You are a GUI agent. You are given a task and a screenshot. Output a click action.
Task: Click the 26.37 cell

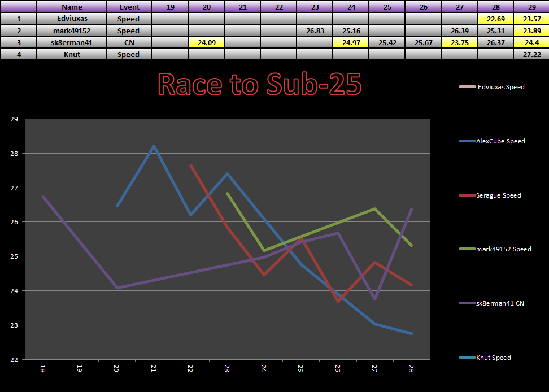495,42
